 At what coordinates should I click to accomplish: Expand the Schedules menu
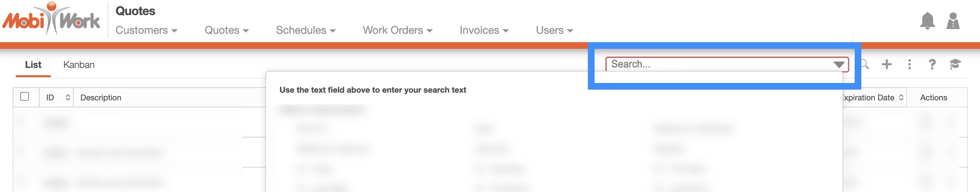[305, 30]
